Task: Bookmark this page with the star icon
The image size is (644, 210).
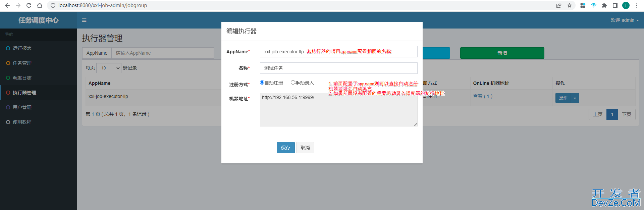Action: click(570, 5)
